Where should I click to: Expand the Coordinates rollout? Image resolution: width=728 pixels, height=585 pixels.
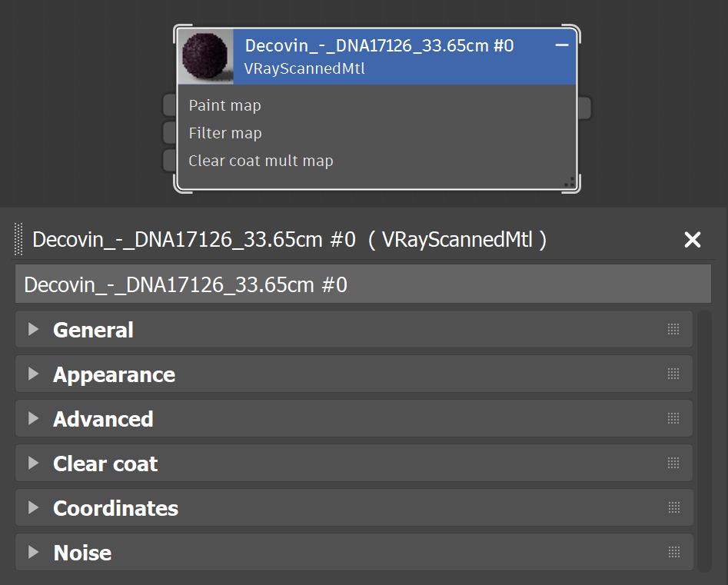33,507
